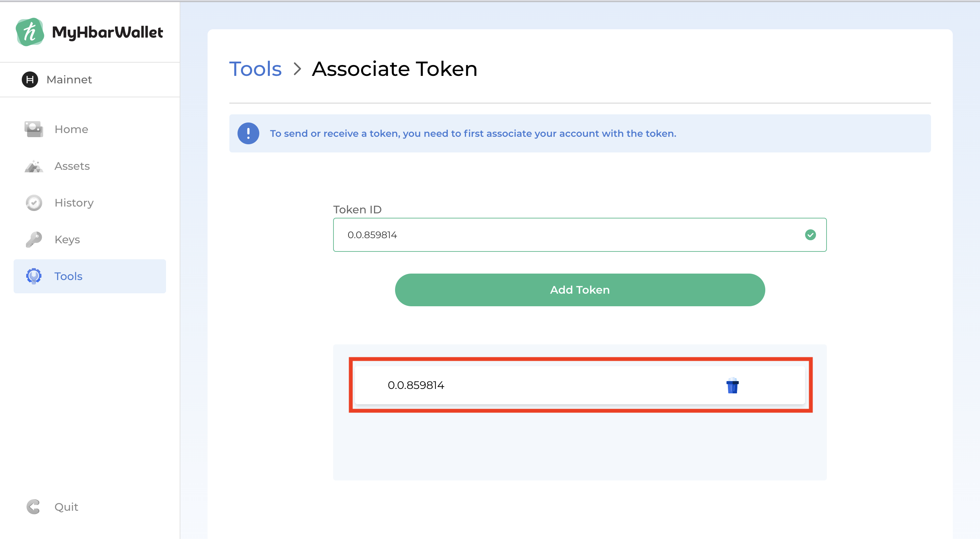This screenshot has height=539, width=980.
Task: Delete token 0.0.859814 with trash icon
Action: [732, 386]
